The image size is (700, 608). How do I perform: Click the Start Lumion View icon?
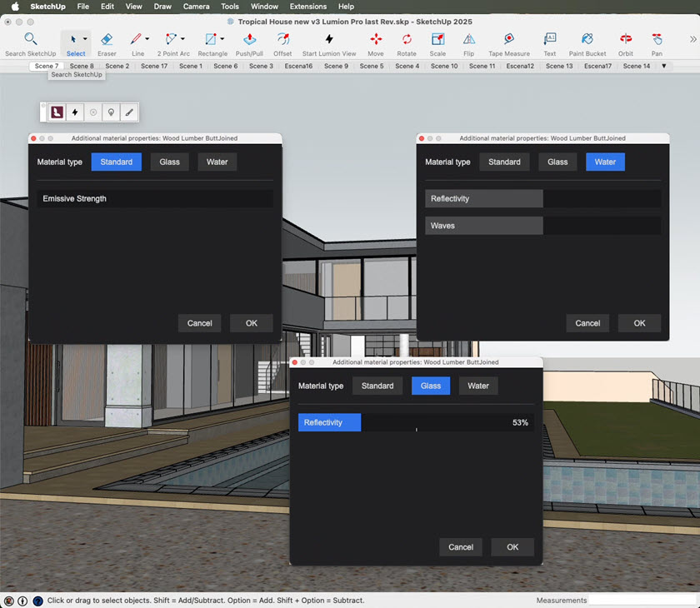[x=328, y=40]
